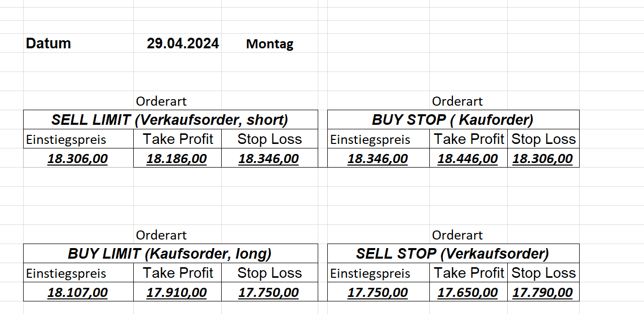
Task: Select the Montag weekday cell
Action: [269, 44]
